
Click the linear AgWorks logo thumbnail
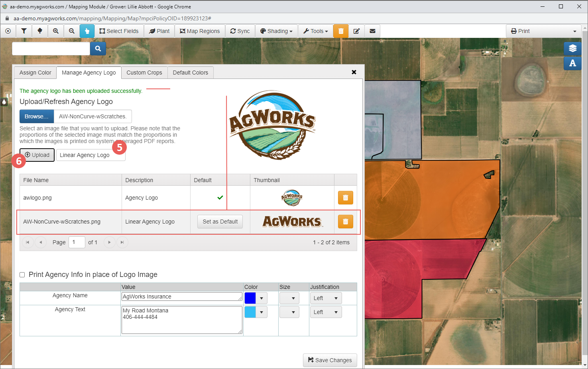(x=293, y=222)
